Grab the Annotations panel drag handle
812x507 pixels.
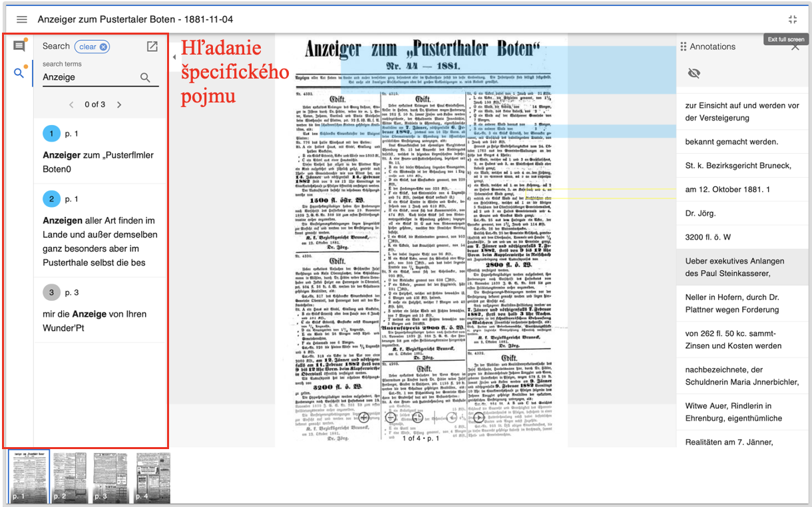point(683,47)
